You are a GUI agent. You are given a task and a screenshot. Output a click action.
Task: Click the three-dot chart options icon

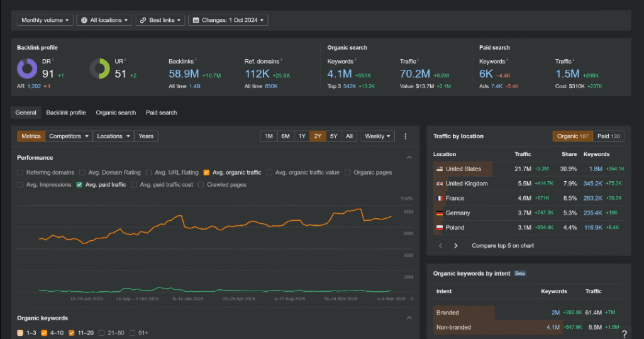[406, 136]
